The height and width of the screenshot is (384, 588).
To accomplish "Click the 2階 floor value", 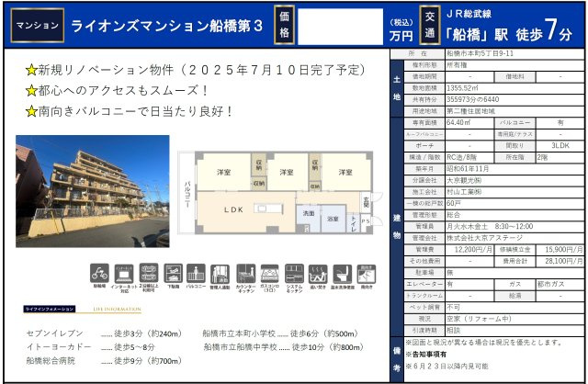I will tap(542, 157).
